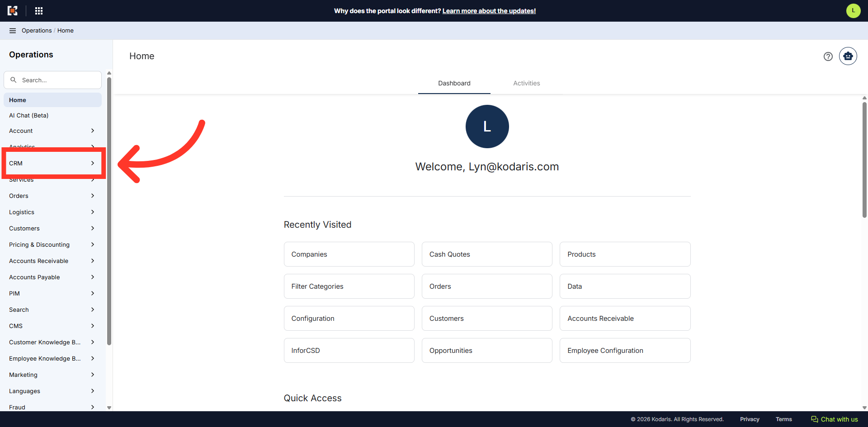The image size is (868, 427).
Task: Open Customer Knowledge B... sidebar item
Action: (52, 342)
